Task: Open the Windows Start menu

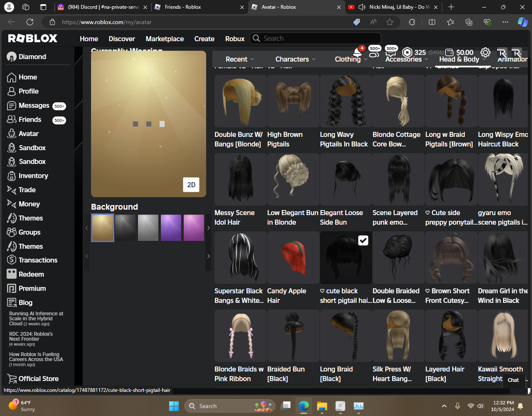Action: pyautogui.click(x=174, y=406)
